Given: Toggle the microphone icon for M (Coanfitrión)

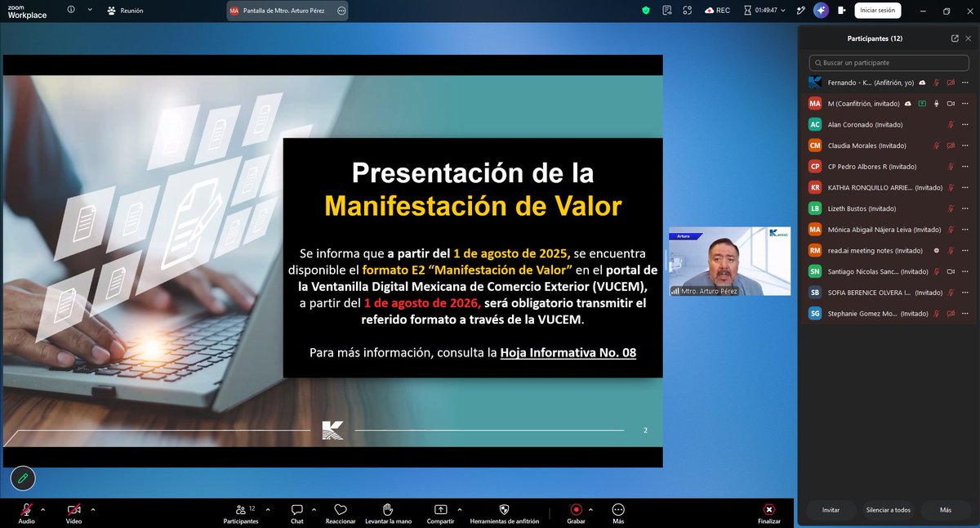Looking at the screenshot, I should (937, 104).
